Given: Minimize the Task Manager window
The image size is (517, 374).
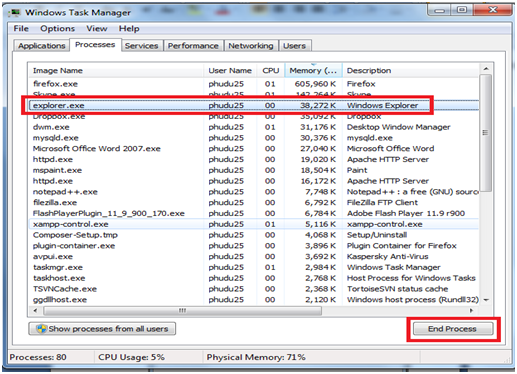Looking at the screenshot, I should click(439, 10).
